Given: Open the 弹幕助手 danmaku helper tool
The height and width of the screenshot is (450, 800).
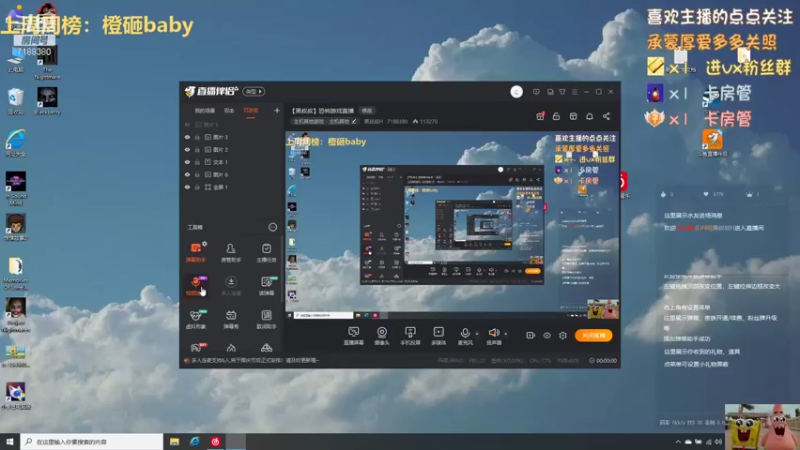Looking at the screenshot, I should 196,253.
